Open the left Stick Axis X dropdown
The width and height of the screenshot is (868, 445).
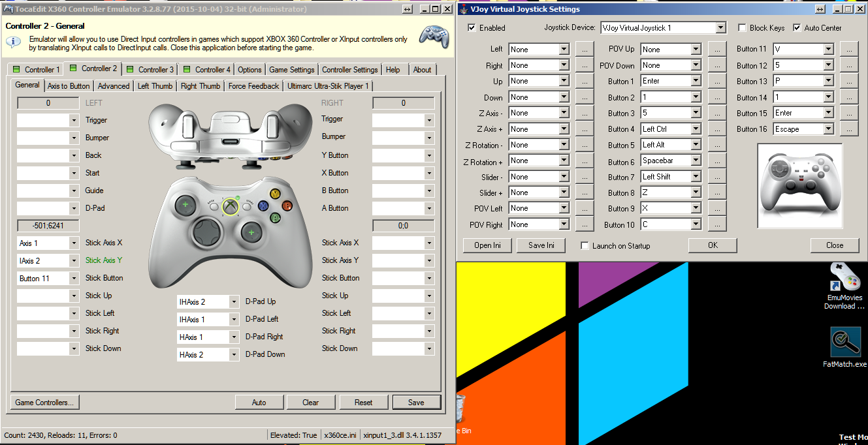pyautogui.click(x=73, y=243)
